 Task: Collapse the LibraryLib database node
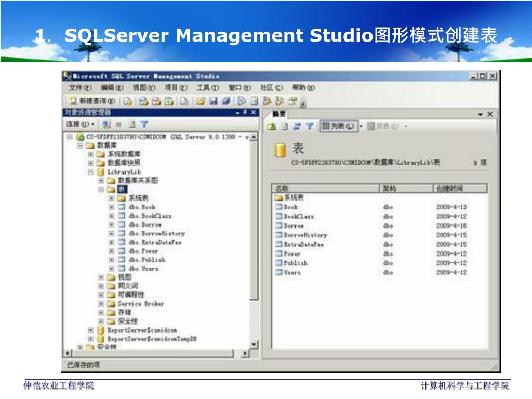click(x=90, y=172)
